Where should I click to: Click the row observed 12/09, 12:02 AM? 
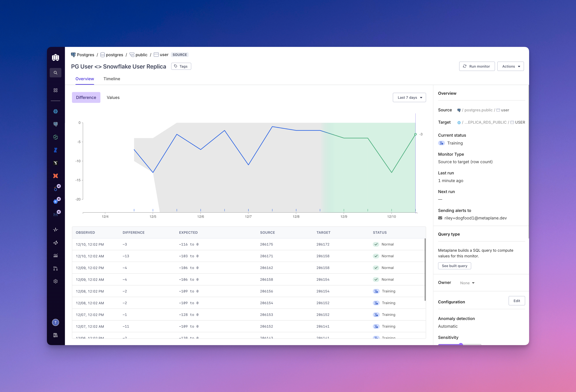(x=248, y=280)
